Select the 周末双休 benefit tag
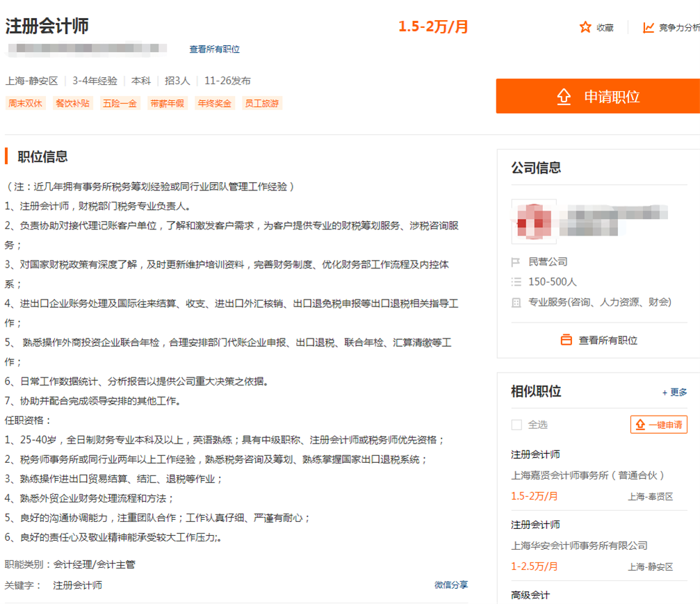700x604 pixels. pyautogui.click(x=26, y=104)
